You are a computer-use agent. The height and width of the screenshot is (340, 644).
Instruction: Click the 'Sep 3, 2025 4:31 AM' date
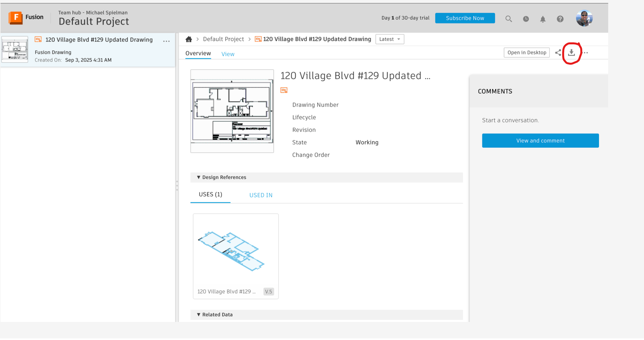point(88,60)
